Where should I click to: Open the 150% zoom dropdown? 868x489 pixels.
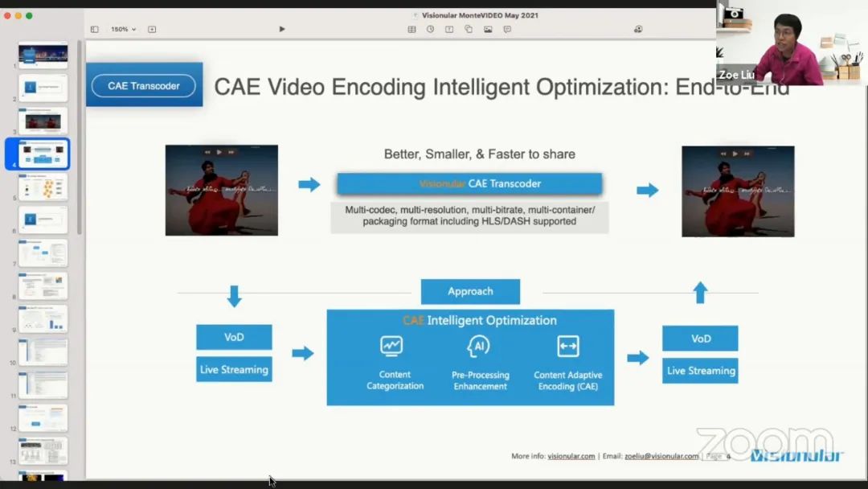(x=123, y=29)
